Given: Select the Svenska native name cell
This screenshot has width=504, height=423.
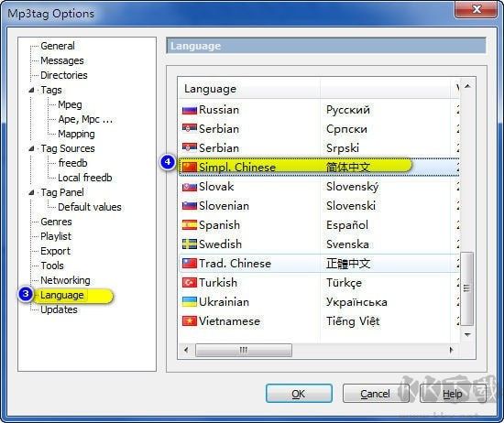Looking at the screenshot, I should (347, 244).
